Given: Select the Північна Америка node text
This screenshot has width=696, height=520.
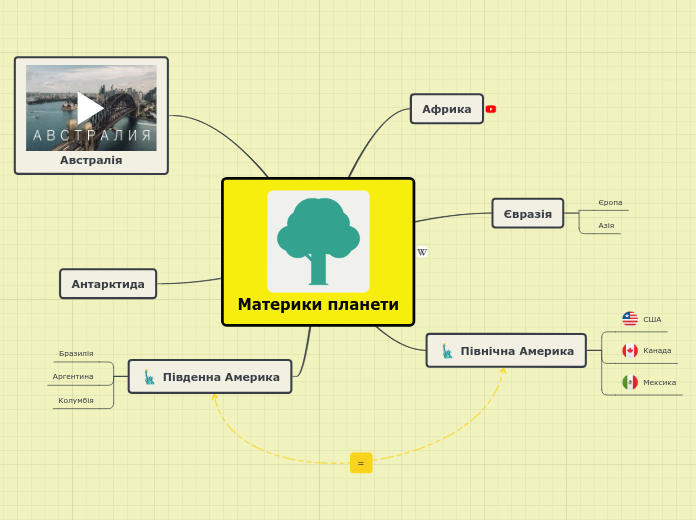Looking at the screenshot, I should pos(517,351).
